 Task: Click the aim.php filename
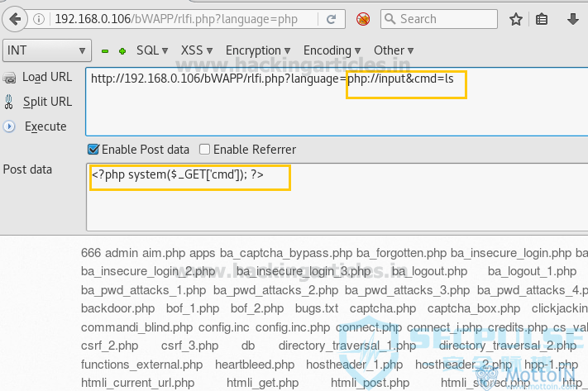click(164, 253)
